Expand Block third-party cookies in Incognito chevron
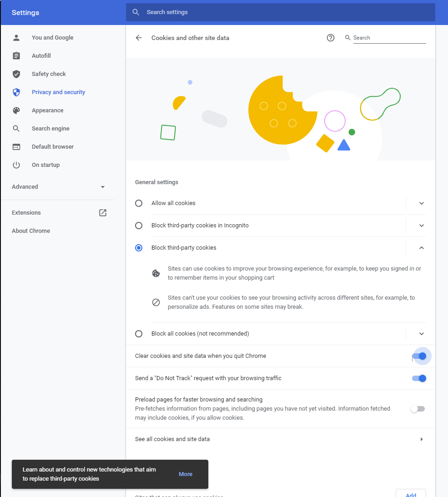The height and width of the screenshot is (497, 448). (422, 226)
